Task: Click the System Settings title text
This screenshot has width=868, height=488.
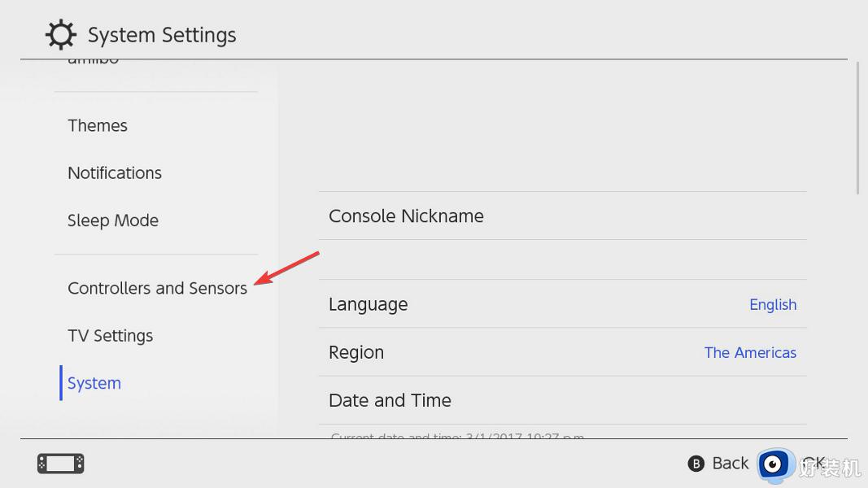Action: (162, 35)
